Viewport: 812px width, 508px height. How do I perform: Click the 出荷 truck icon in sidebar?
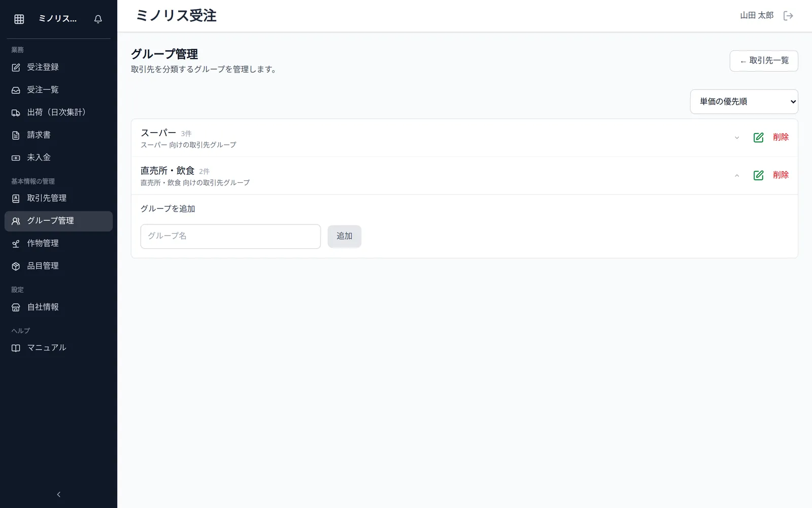tap(16, 113)
